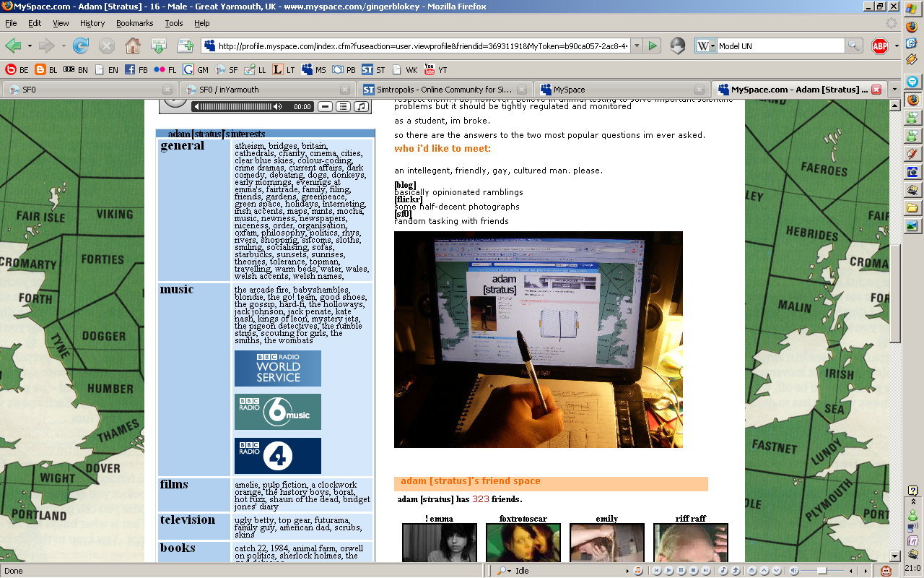Click the music note icon in profile player
This screenshot has width=924, height=578.
[x=361, y=106]
